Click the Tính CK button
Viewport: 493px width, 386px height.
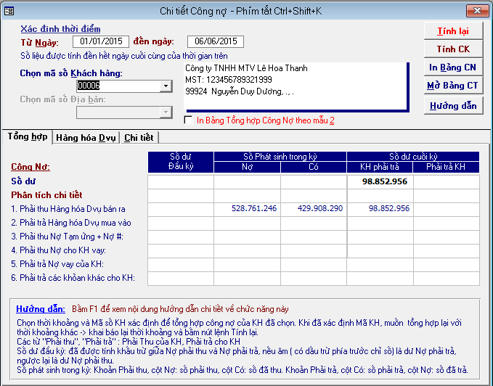pos(453,49)
